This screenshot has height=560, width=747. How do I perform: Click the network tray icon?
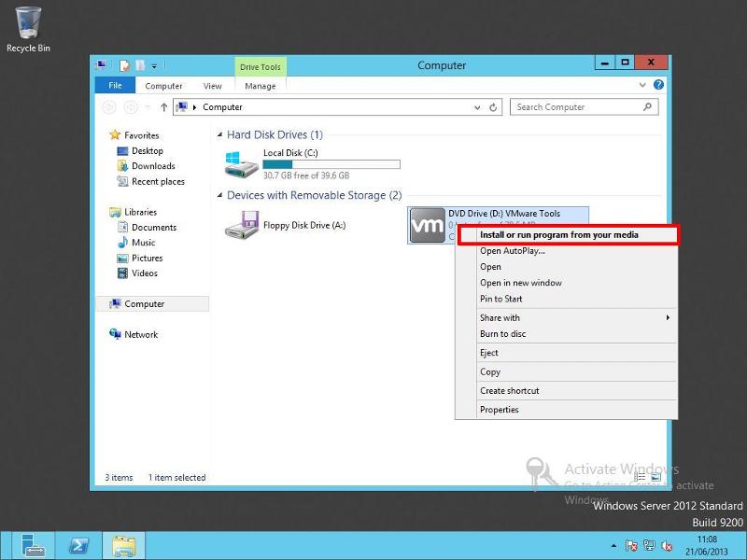click(x=648, y=546)
